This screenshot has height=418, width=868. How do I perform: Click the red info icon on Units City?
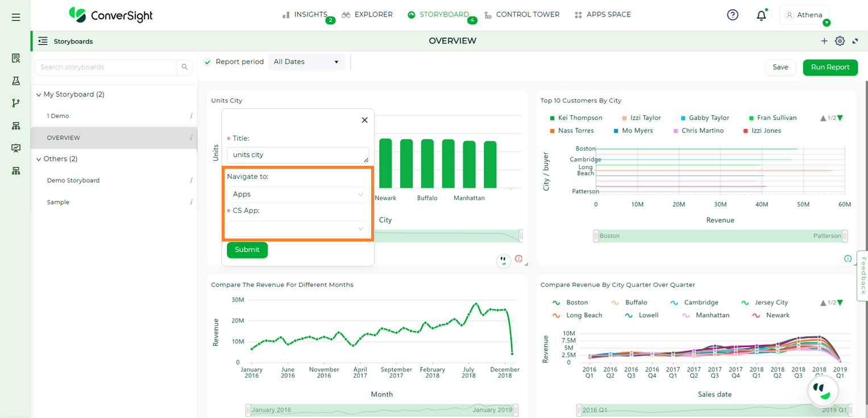point(518,259)
